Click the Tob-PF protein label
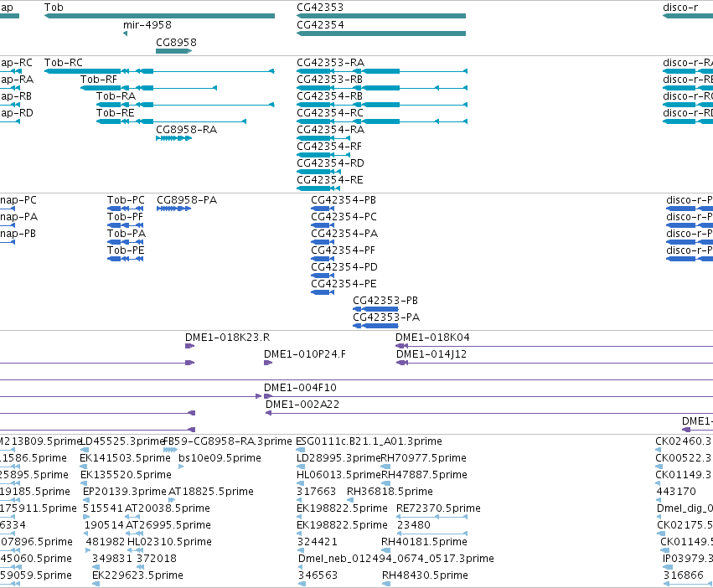The image size is (713, 588). point(125,218)
